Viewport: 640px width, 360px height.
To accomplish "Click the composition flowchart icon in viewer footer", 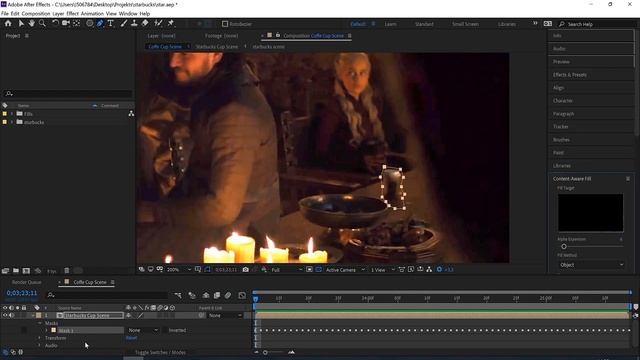I will tap(429, 269).
